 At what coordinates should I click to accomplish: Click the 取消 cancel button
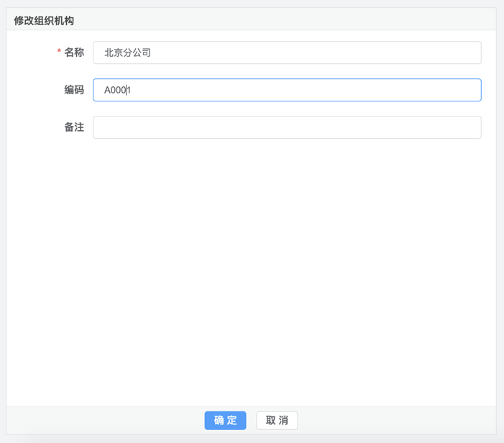(x=277, y=420)
